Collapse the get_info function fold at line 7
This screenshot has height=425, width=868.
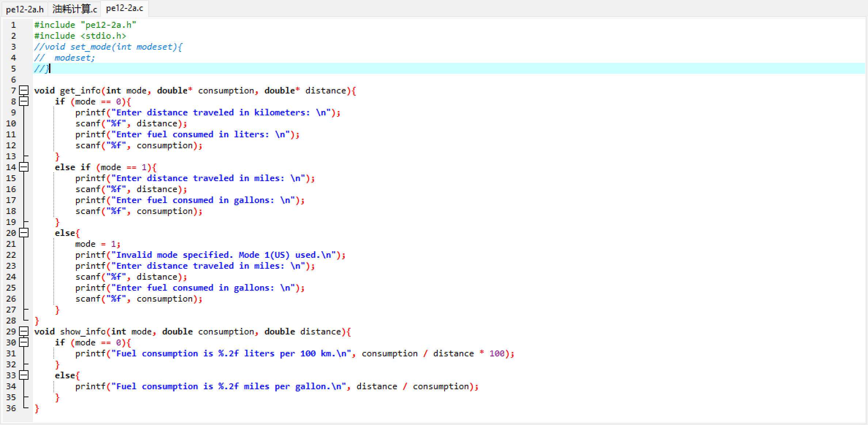24,90
